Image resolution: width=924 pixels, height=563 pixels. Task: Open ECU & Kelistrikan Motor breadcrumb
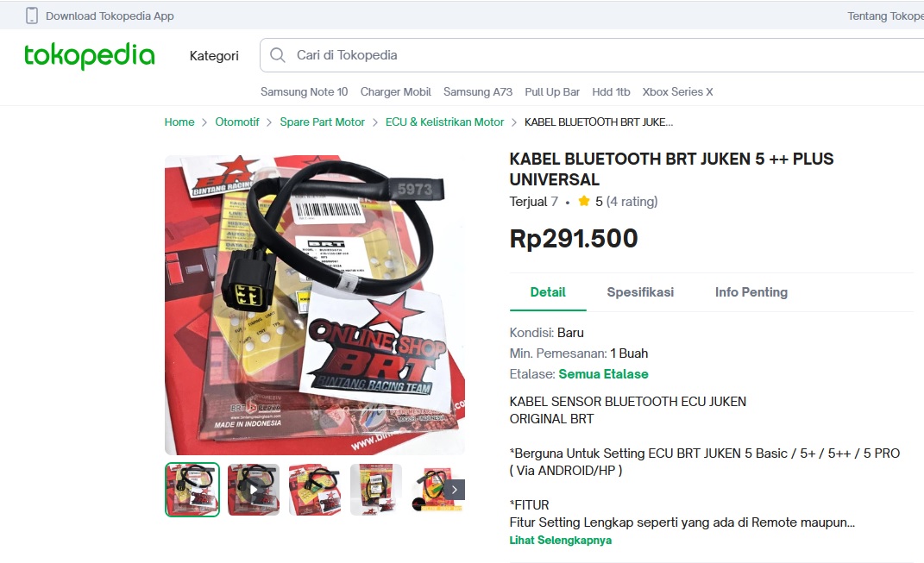point(444,122)
